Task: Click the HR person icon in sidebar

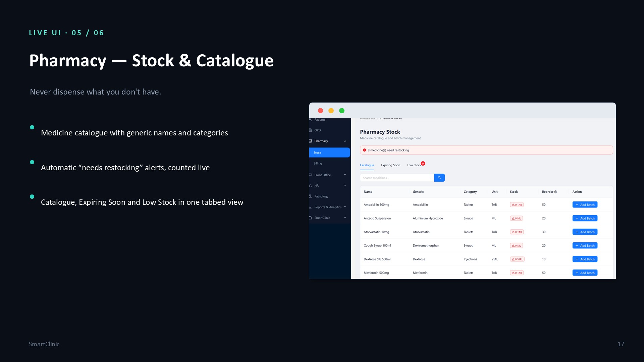Action: [311, 185]
